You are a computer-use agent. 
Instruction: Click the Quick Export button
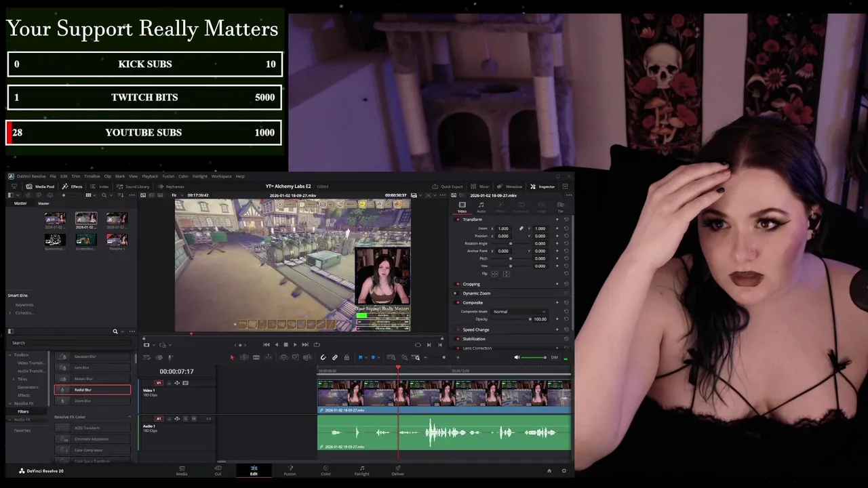448,186
